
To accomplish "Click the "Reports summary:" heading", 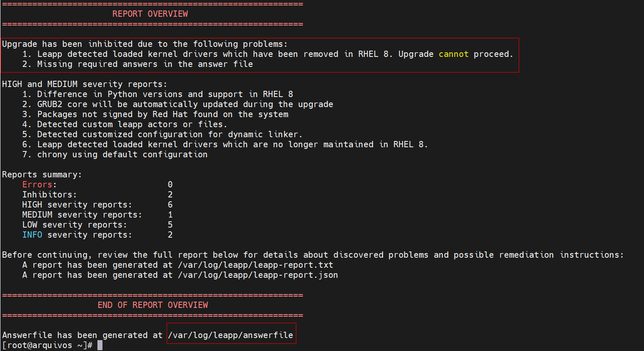I will (x=42, y=174).
